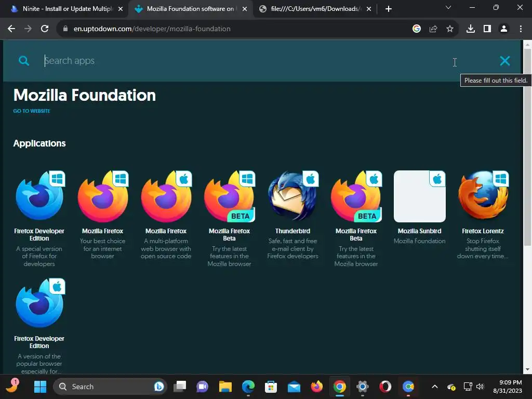View site information lock icon
The image size is (532, 399).
pyautogui.click(x=65, y=29)
